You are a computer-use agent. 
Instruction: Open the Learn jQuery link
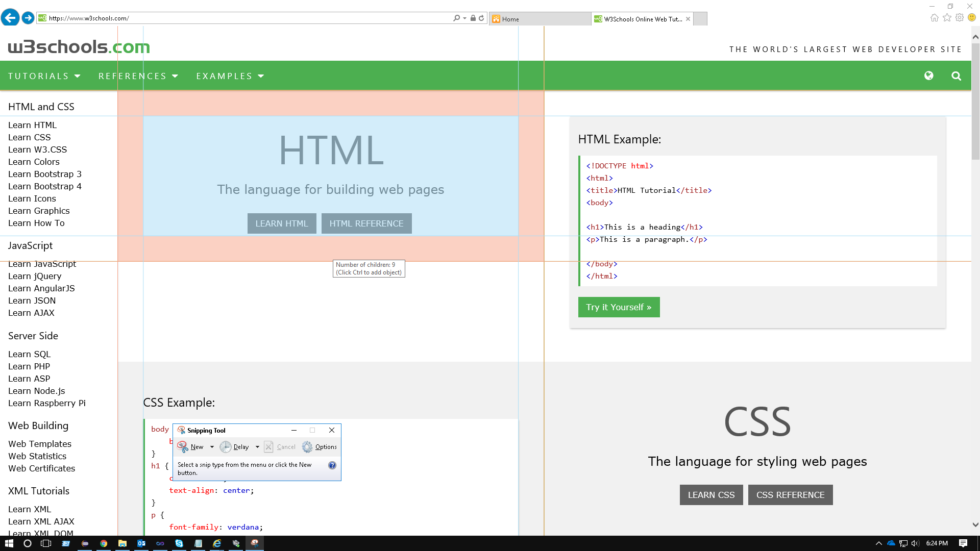[35, 276]
